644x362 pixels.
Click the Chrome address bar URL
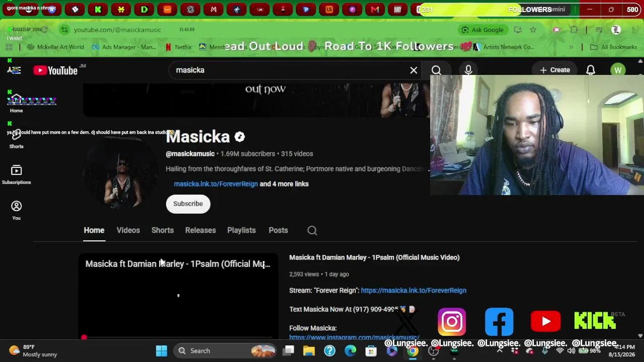click(x=118, y=30)
